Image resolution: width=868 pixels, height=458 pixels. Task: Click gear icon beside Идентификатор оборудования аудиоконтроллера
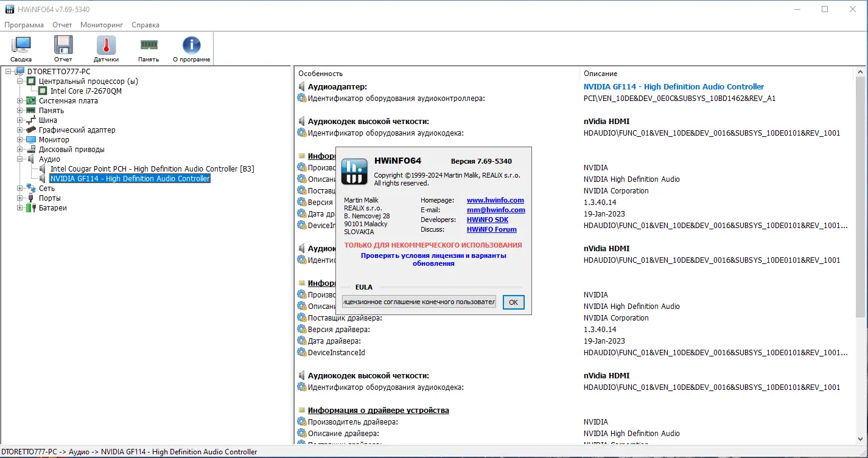(x=301, y=98)
